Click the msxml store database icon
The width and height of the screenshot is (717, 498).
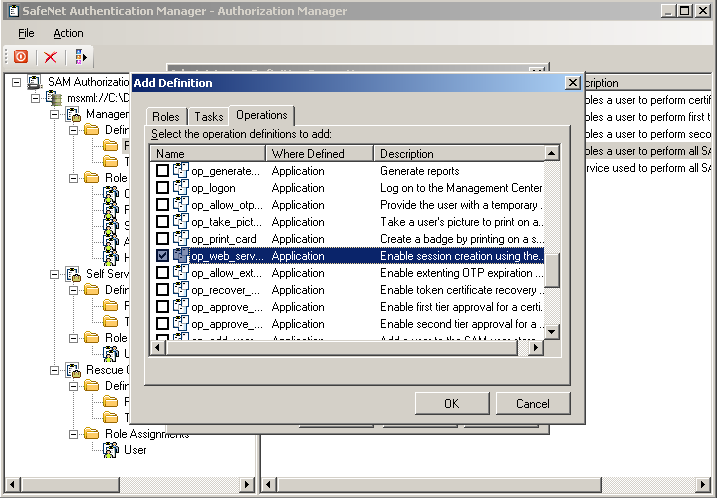54,98
